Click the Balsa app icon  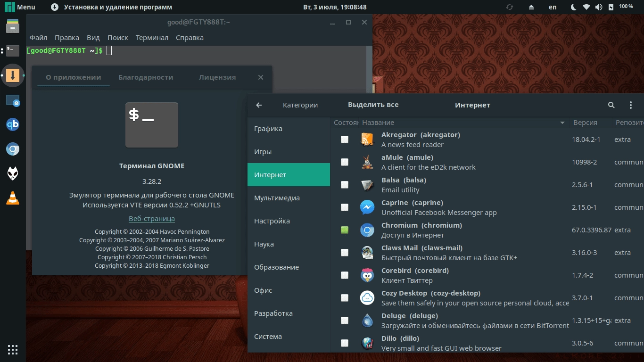367,185
